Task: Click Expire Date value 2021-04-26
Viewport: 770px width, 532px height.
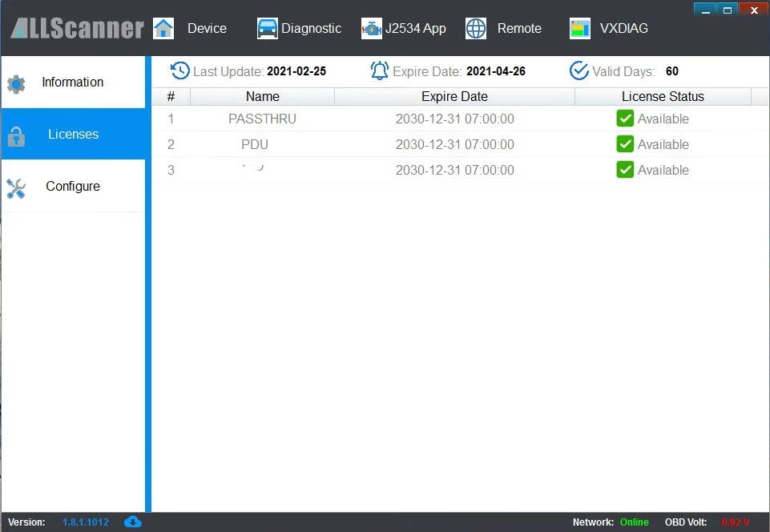Action: click(496, 71)
